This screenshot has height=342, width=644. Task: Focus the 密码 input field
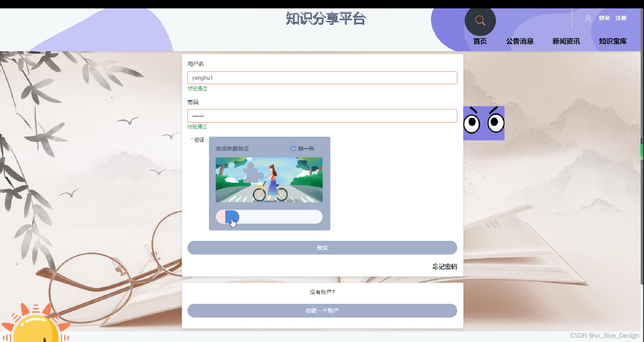tap(322, 116)
